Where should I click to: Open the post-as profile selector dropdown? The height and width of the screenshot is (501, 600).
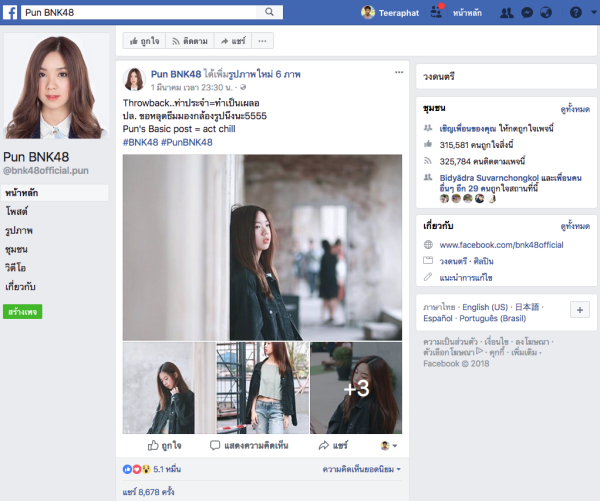(389, 446)
